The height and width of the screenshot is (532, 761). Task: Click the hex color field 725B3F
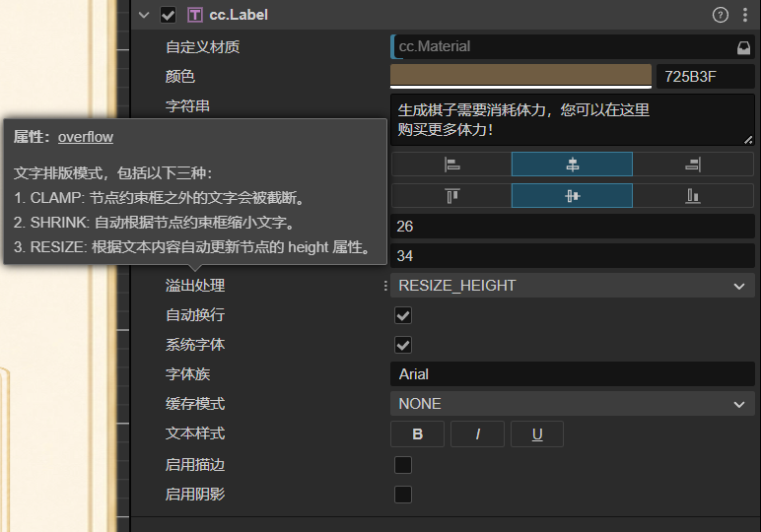(705, 77)
